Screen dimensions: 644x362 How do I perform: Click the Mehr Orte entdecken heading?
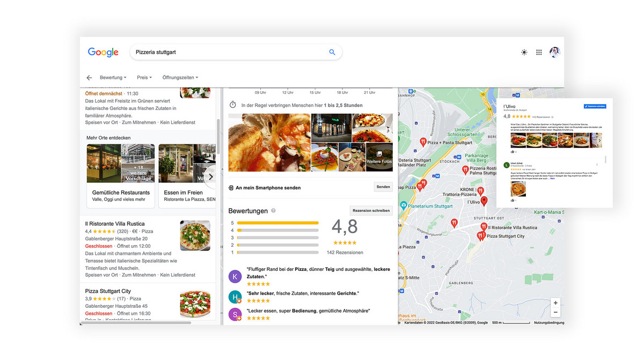(x=108, y=138)
